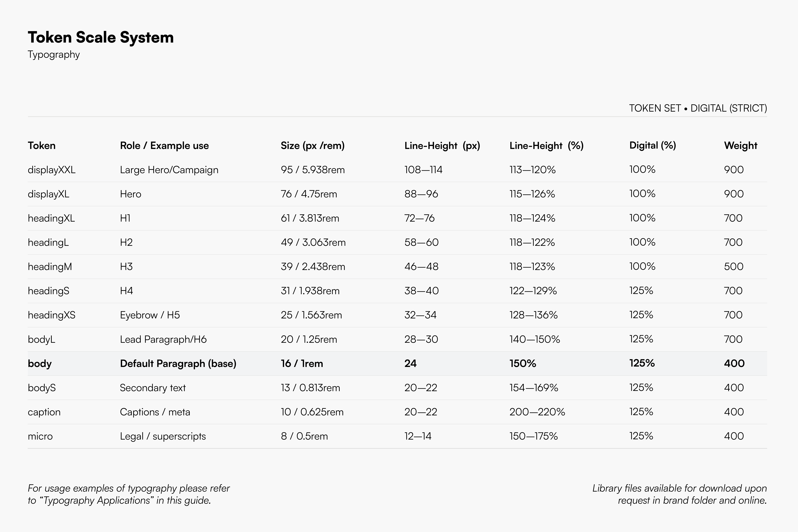The width and height of the screenshot is (798, 532).
Task: Select the headingXL token row label
Action: (x=51, y=218)
